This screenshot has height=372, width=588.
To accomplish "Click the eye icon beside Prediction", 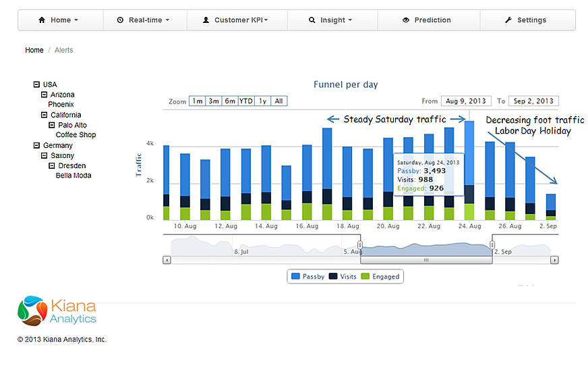I will tap(406, 20).
